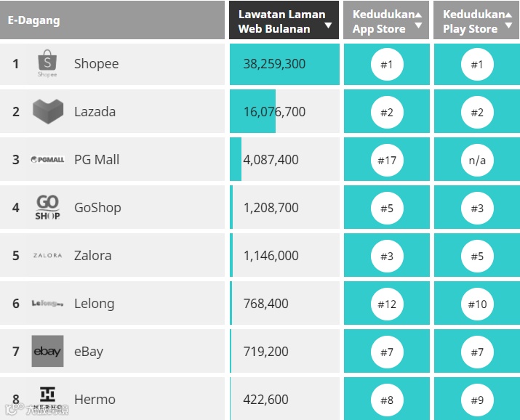Click the Lazada heart logo

point(48,111)
